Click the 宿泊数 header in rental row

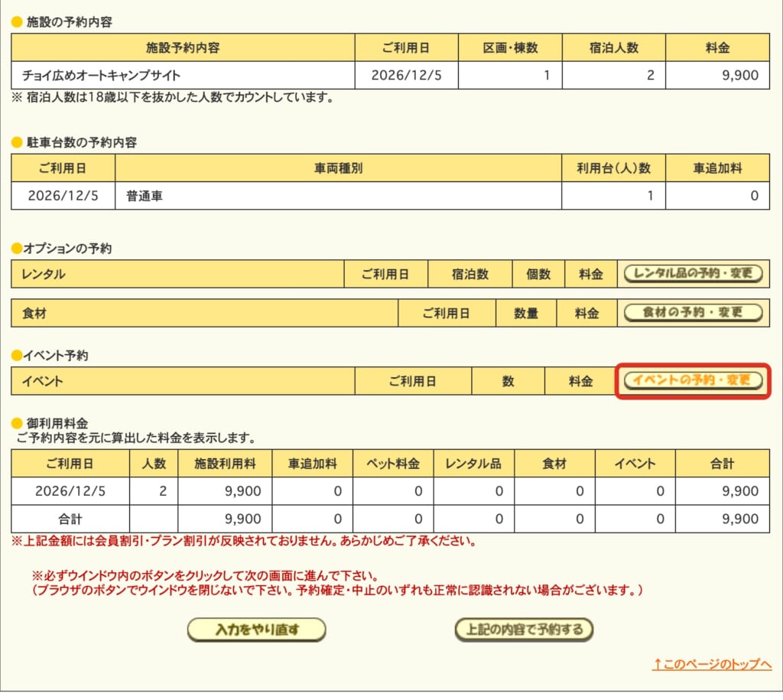click(x=470, y=275)
